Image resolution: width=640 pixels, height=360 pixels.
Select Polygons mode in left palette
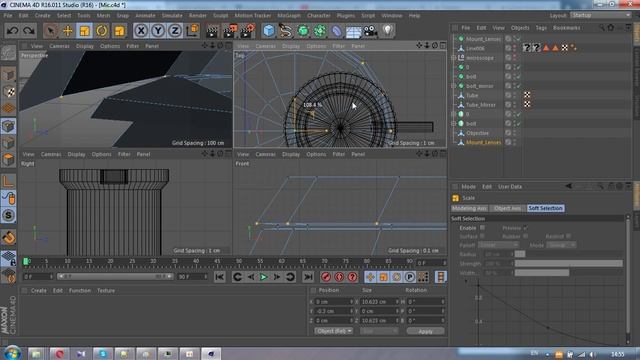click(9, 160)
